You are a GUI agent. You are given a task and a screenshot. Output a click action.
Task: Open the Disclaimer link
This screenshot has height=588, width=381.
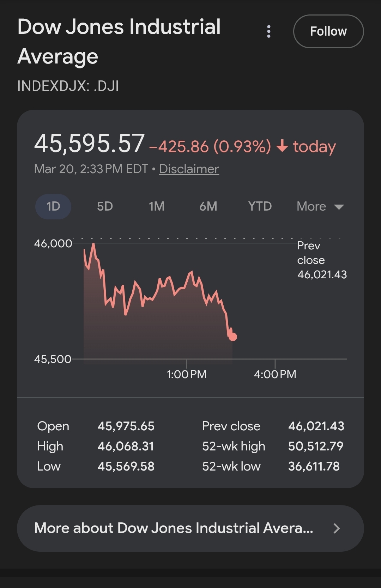point(189,169)
